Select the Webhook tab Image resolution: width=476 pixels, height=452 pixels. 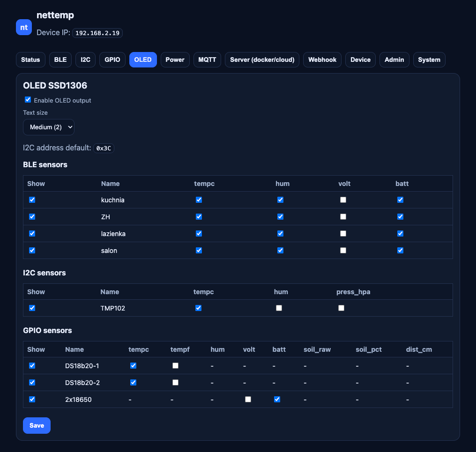tap(322, 60)
